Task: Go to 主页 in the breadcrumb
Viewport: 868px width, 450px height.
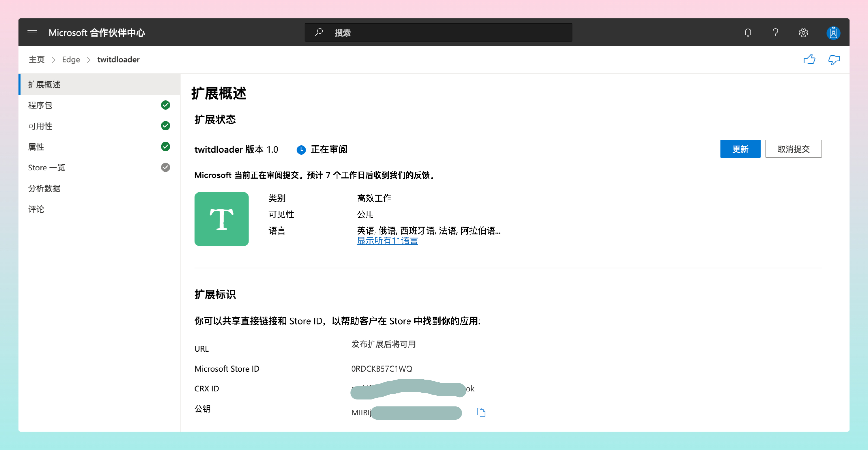Action: click(x=36, y=60)
